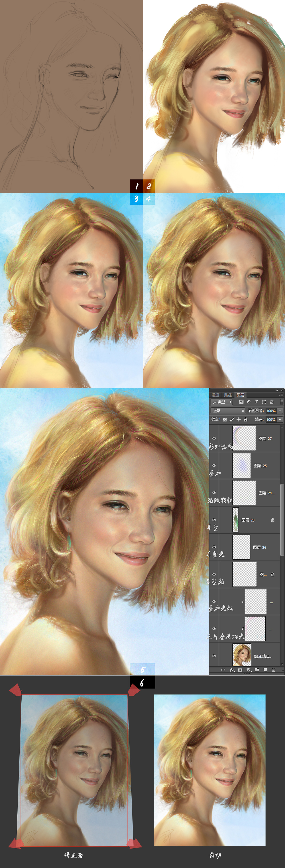Hide layer 27 with eye icon
Viewport: 285px width, 868px height.
[214, 438]
